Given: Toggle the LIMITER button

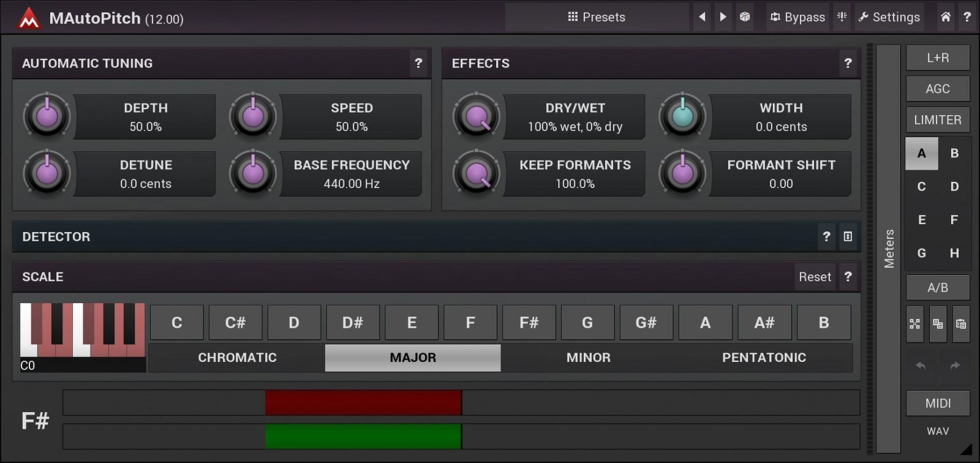Looking at the screenshot, I should coord(938,120).
